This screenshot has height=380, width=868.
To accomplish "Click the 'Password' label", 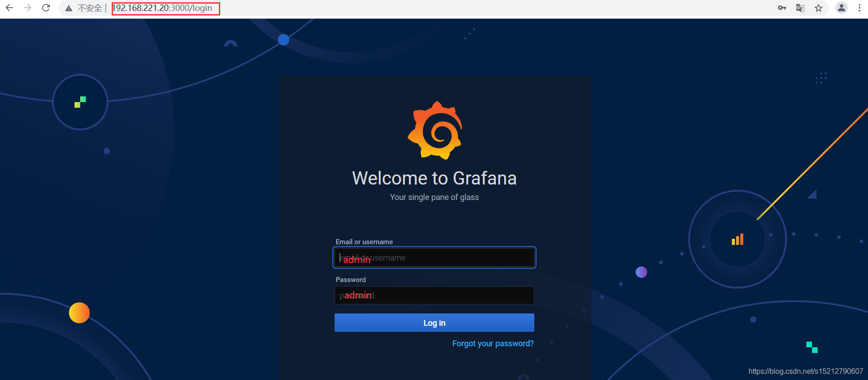I will pos(351,280).
